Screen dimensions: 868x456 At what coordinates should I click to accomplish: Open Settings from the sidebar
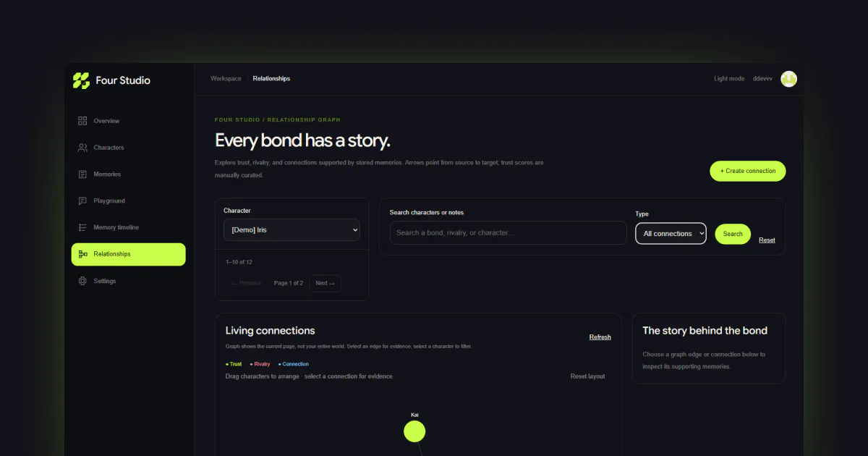(128, 281)
